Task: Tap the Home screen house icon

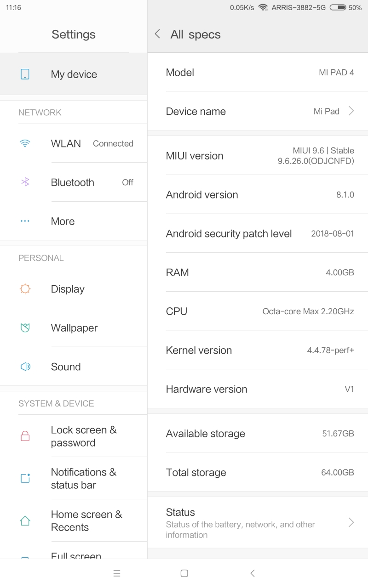Action: [25, 520]
